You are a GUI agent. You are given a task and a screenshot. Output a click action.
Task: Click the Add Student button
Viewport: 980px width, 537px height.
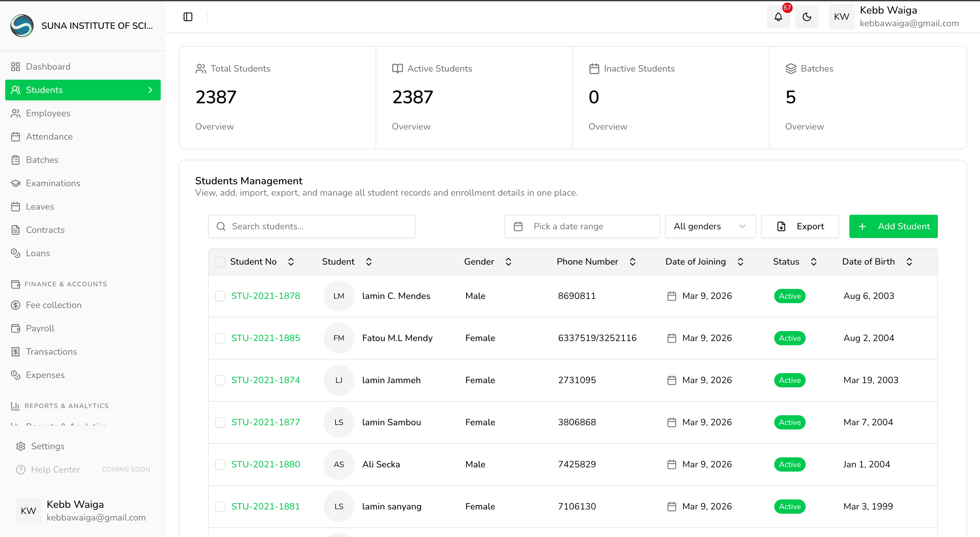coord(893,226)
